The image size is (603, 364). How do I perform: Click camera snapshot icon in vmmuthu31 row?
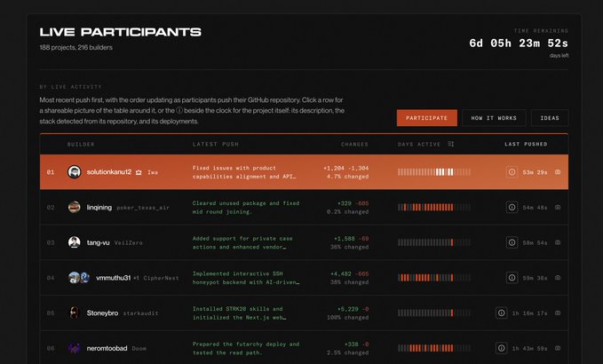[558, 278]
